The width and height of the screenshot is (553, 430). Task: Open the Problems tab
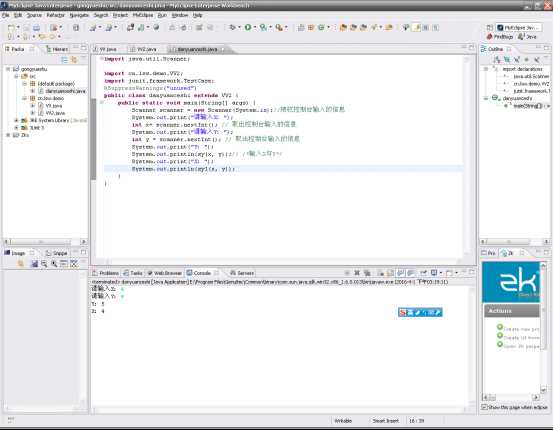[x=105, y=273]
